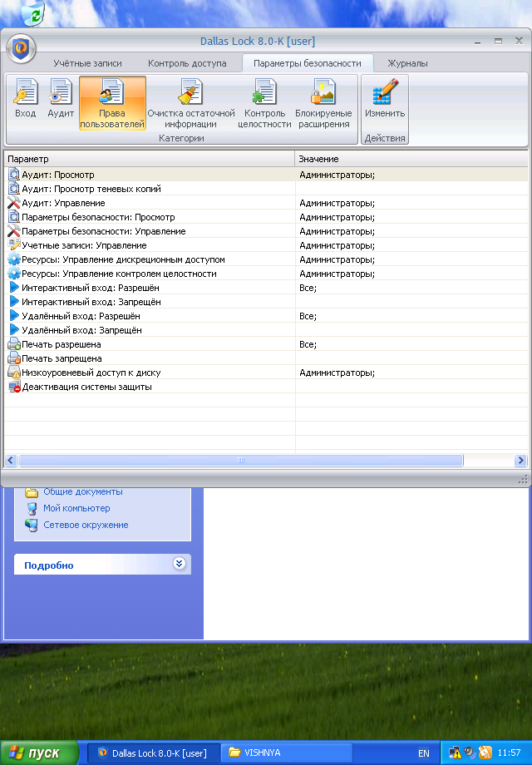Image resolution: width=532 pixels, height=765 pixels.
Task: Click arrow icon of Удалённый вход: Разрешён
Action: (14, 316)
